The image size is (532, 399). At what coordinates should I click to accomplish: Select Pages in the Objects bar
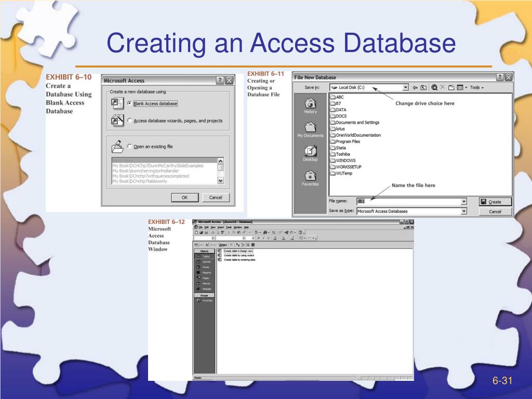coord(204,278)
